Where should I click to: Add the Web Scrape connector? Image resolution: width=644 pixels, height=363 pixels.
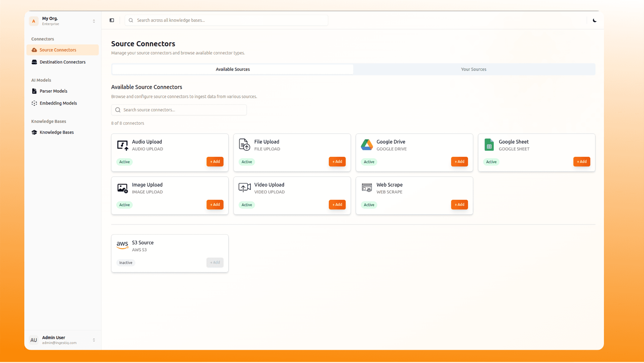pyautogui.click(x=459, y=205)
